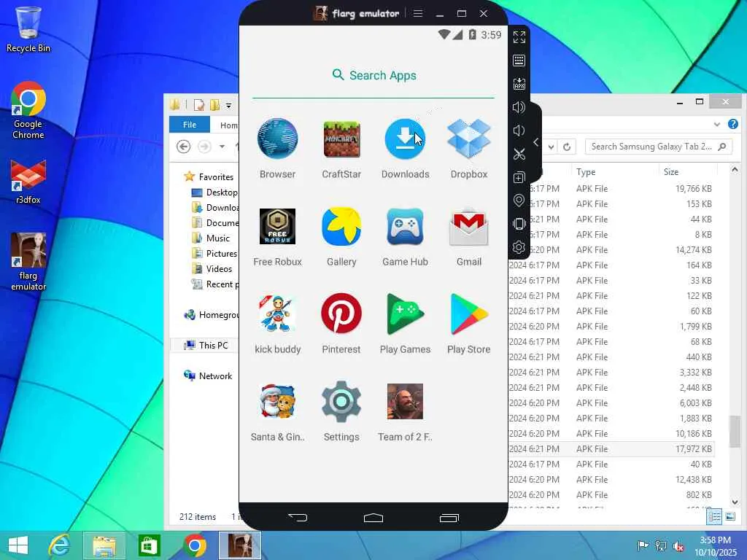Click the multi-instance plus icon in sidebar
The height and width of the screenshot is (560, 747).
(519, 177)
